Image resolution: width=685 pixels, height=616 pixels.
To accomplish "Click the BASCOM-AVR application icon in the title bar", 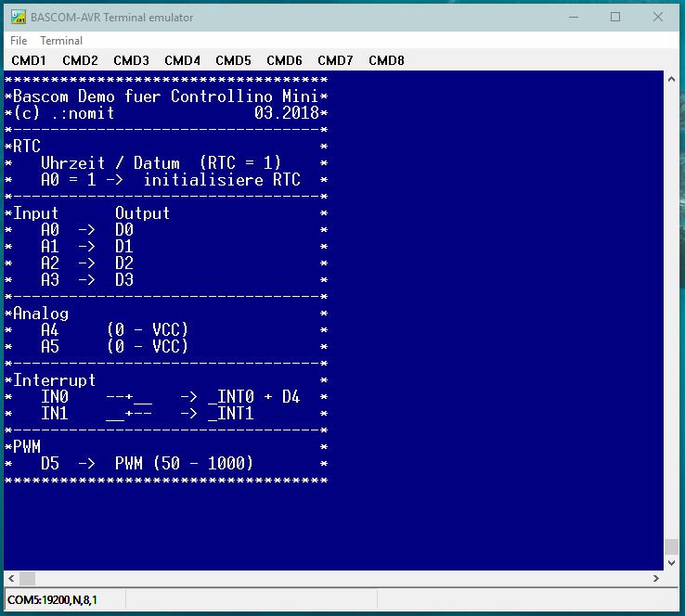I will (18, 17).
